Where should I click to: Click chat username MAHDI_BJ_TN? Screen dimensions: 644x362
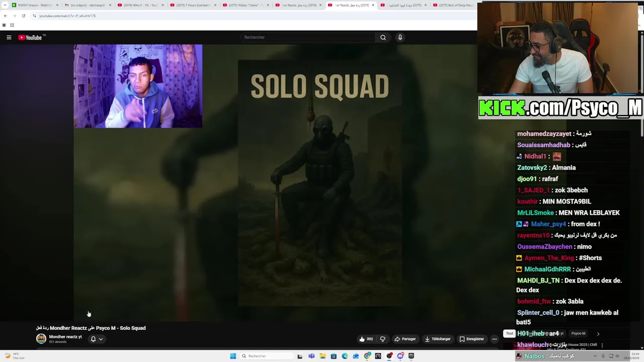coord(538,281)
